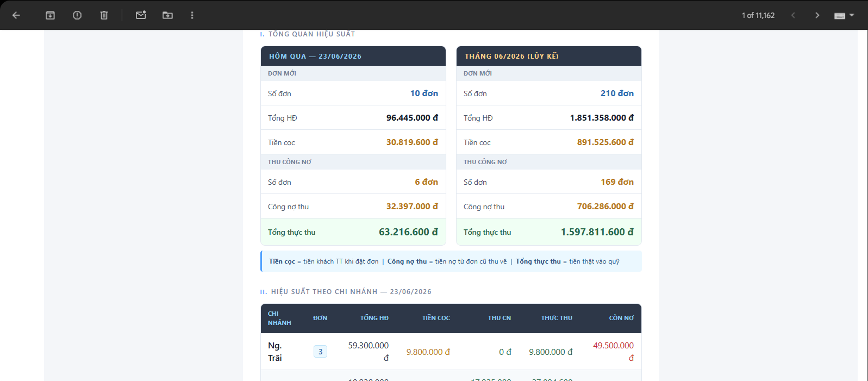Archive this email
Image resolution: width=868 pixels, height=381 pixels.
50,15
